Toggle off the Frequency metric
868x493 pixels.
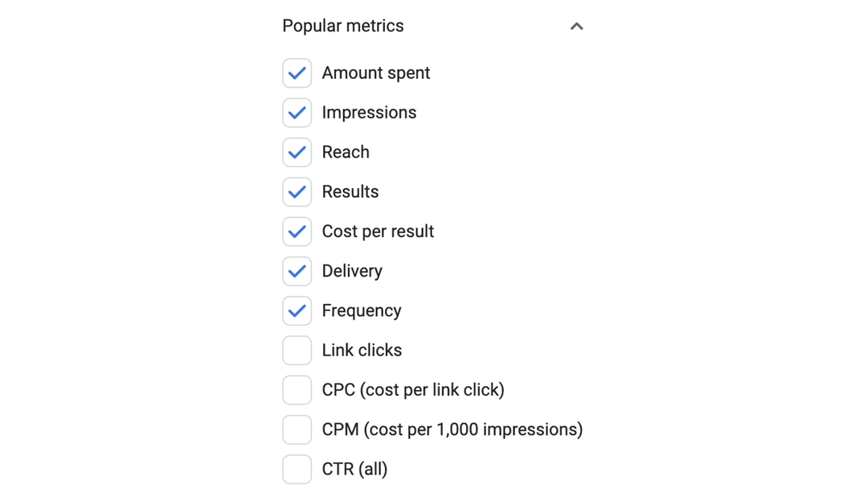[297, 310]
